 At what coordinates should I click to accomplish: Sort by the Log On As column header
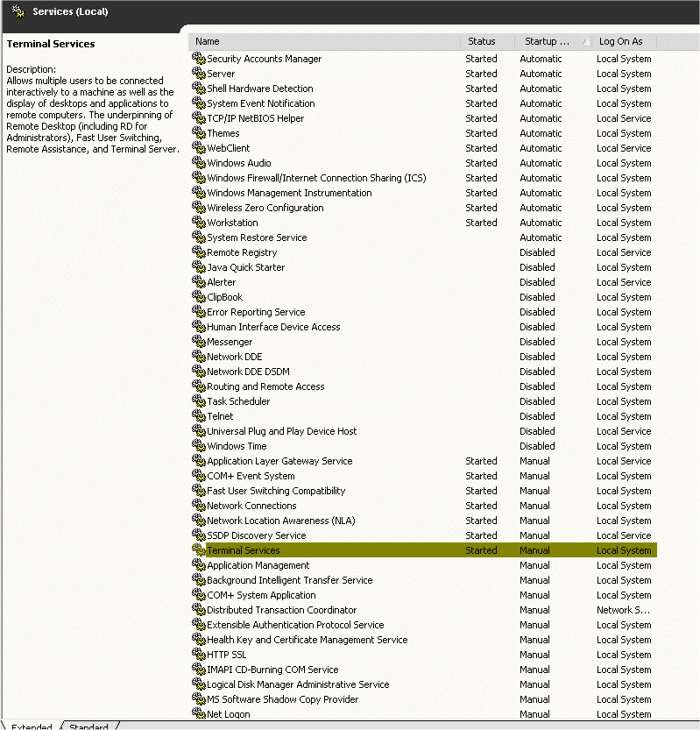[624, 41]
